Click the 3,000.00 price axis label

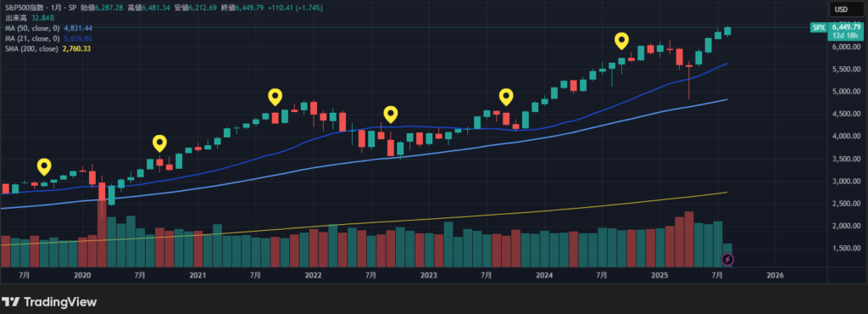click(x=847, y=181)
